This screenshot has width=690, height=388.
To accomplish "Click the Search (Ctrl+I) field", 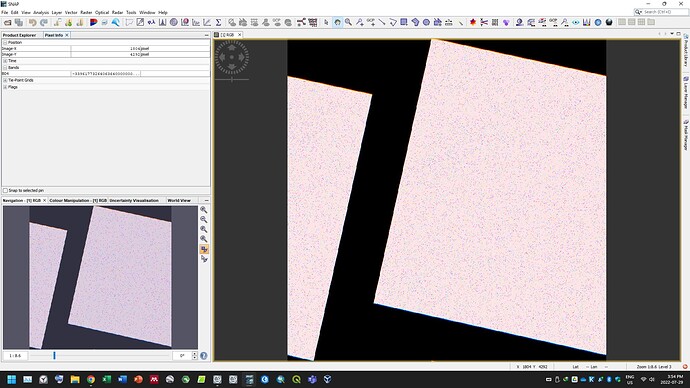I will tap(661, 12).
